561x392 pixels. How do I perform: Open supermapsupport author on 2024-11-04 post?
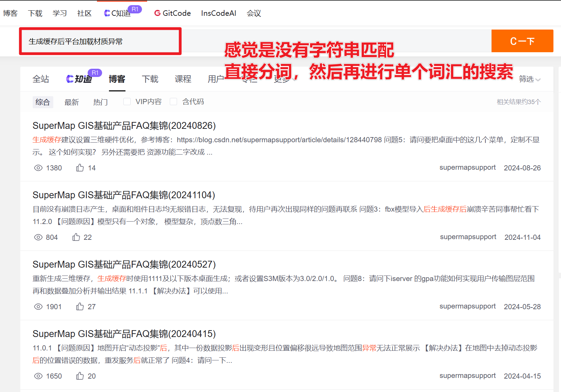[x=468, y=237]
